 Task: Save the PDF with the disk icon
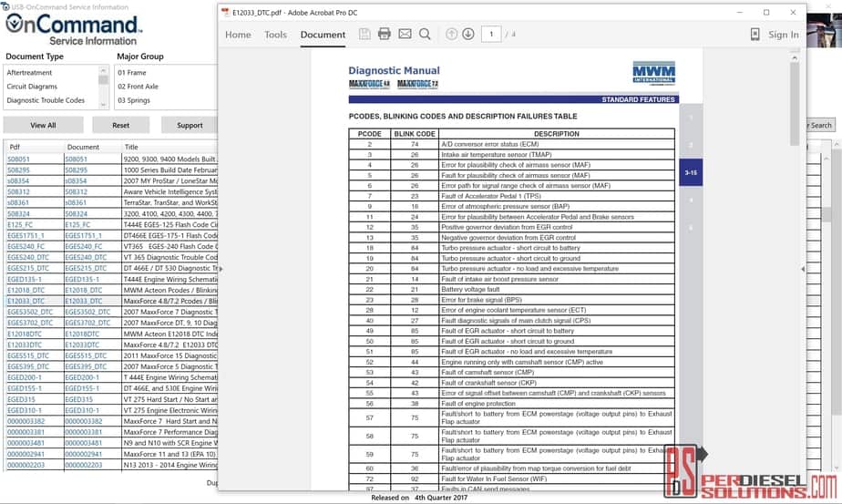point(365,34)
